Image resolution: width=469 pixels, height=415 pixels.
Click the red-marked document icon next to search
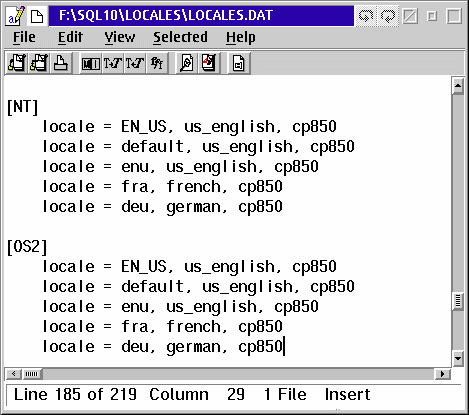209,63
